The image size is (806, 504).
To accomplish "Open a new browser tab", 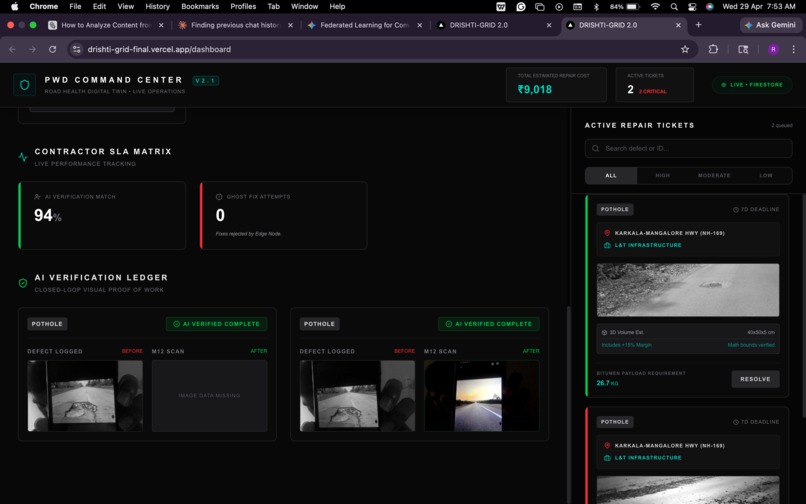I will tap(698, 25).
